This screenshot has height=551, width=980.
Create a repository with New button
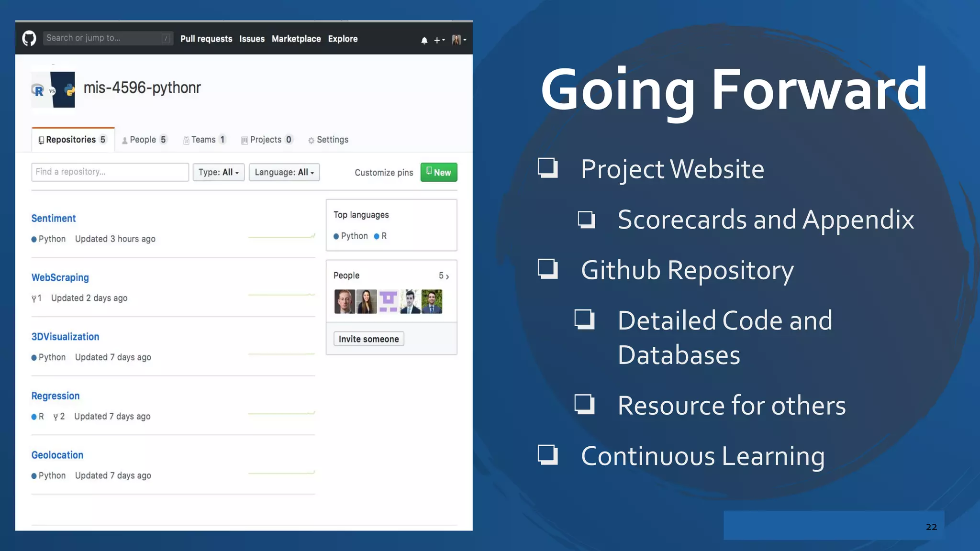pyautogui.click(x=439, y=172)
